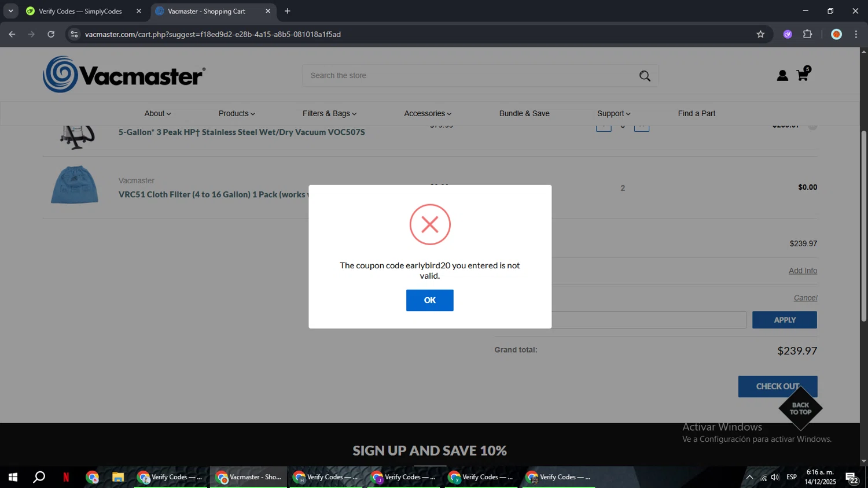Open the account user icon
This screenshot has width=868, height=488.
point(782,76)
